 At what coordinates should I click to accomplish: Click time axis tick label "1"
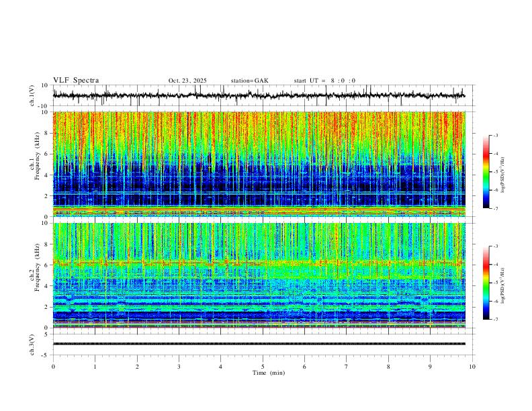point(95,367)
